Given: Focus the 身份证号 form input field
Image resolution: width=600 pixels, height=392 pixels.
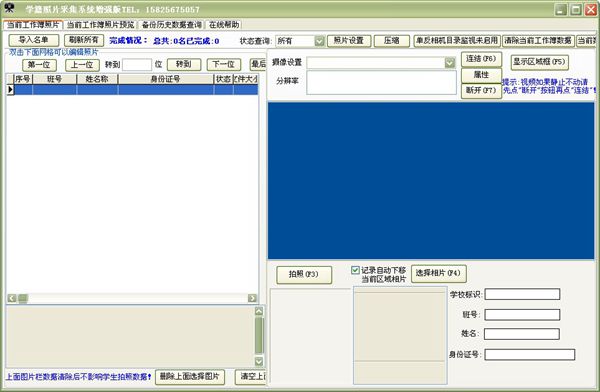Looking at the screenshot, I should 530,354.
